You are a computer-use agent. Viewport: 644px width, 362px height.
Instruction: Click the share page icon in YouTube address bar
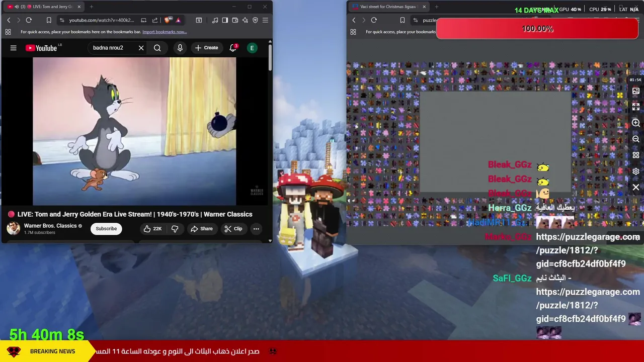[x=155, y=20]
